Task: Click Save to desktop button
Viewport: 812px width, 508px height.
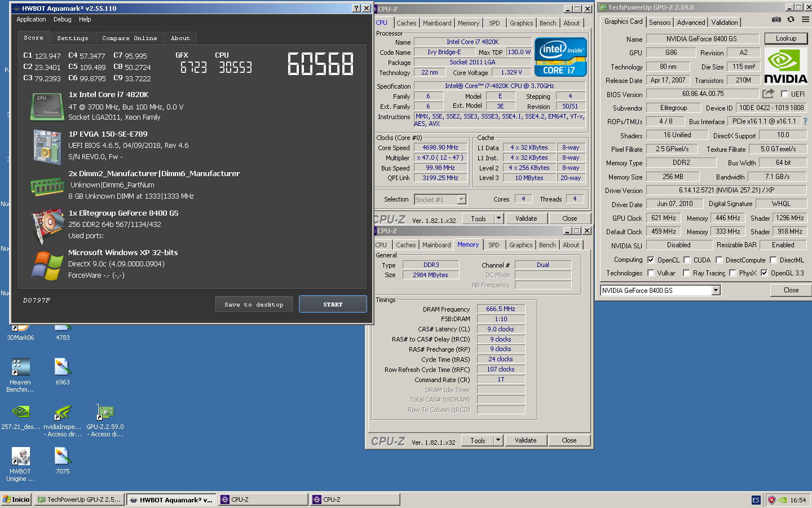Action: pos(254,304)
